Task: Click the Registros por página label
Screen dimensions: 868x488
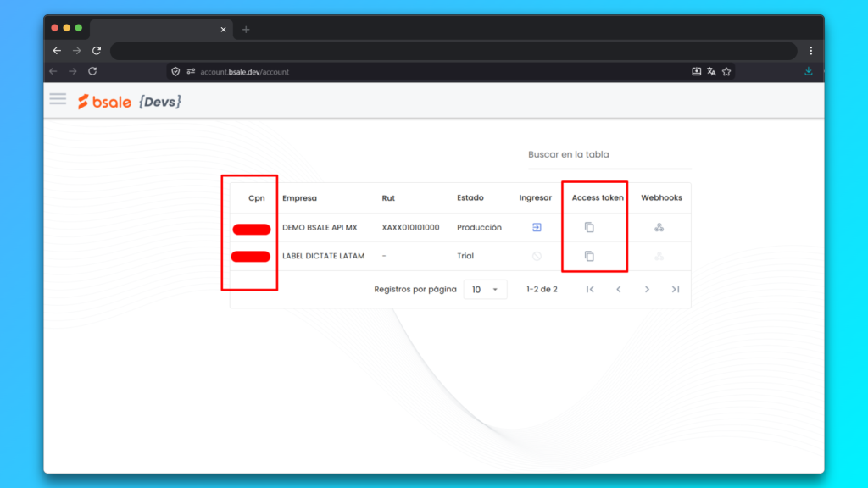Action: pos(415,290)
